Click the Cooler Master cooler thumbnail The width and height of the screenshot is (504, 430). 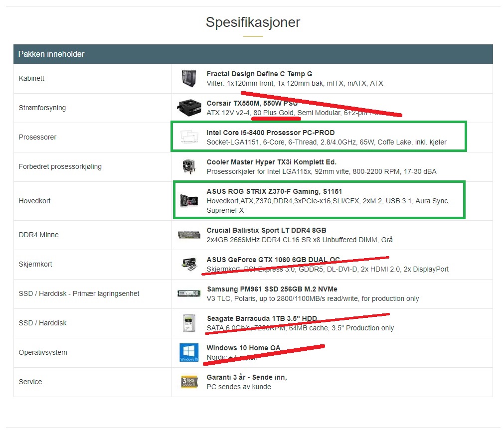click(x=189, y=166)
